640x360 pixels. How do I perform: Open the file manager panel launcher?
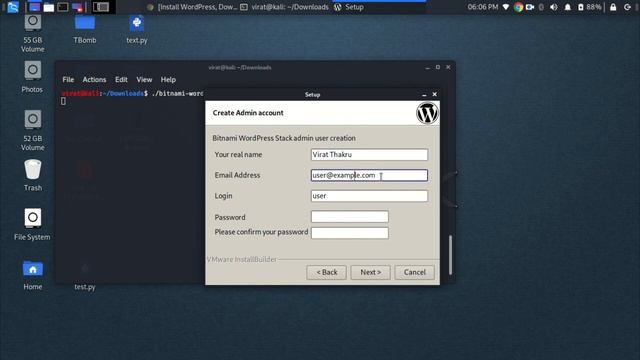click(x=49, y=7)
